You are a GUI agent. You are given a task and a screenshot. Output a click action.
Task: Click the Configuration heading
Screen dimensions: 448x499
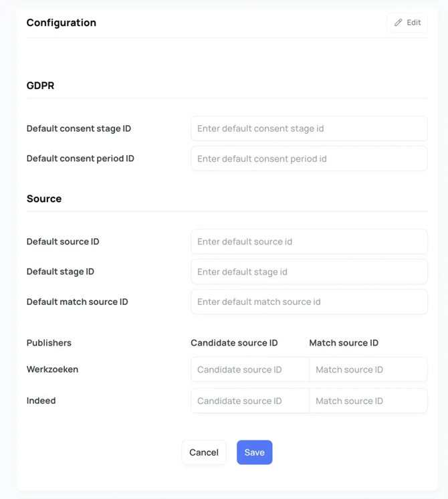[x=62, y=23]
